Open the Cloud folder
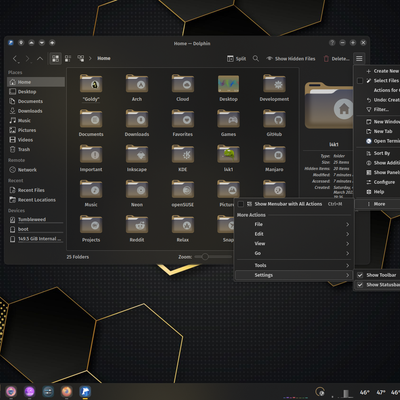 point(183,88)
